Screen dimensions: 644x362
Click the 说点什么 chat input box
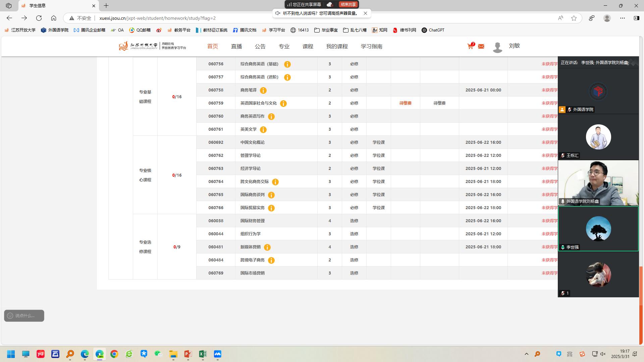[24, 316]
